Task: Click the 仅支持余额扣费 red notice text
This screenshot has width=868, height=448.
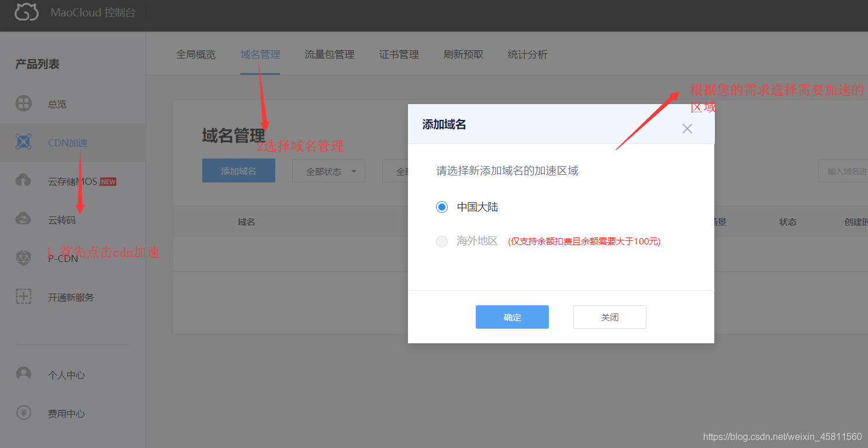Action: pyautogui.click(x=584, y=242)
